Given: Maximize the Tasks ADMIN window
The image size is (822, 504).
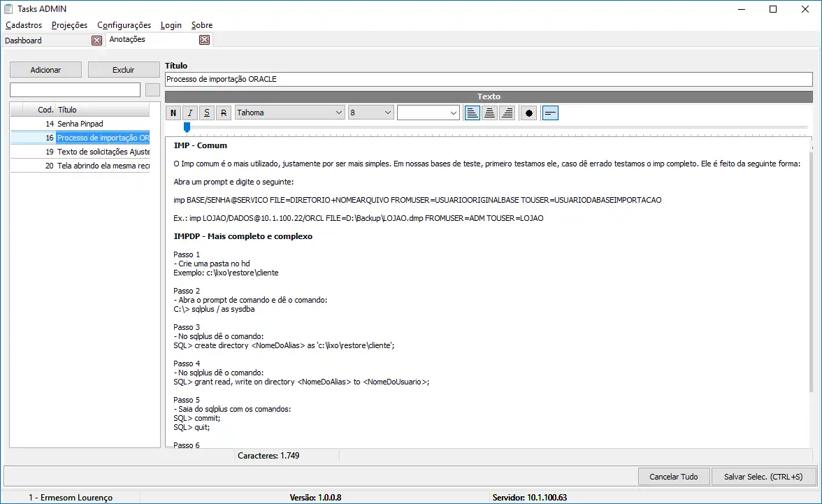Looking at the screenshot, I should coord(773,9).
